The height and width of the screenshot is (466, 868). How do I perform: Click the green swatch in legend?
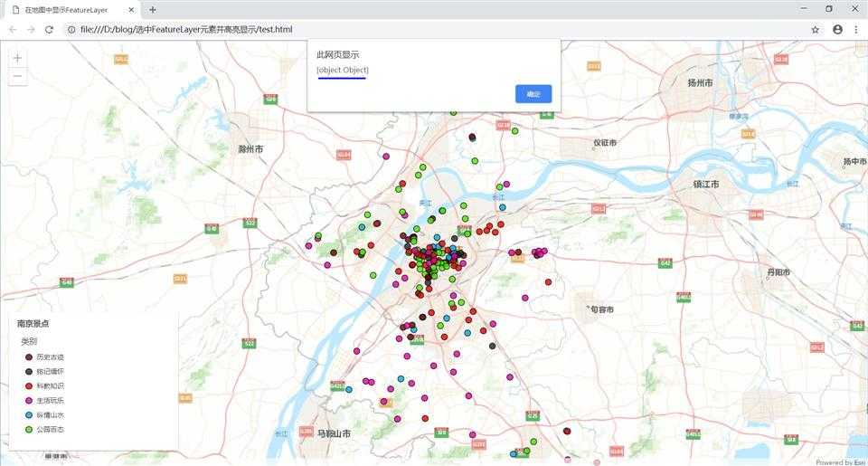(x=29, y=429)
